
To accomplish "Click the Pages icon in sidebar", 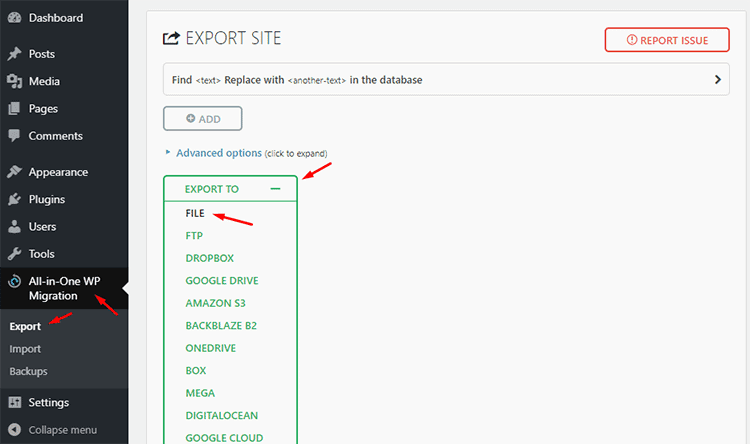I will 14,108.
